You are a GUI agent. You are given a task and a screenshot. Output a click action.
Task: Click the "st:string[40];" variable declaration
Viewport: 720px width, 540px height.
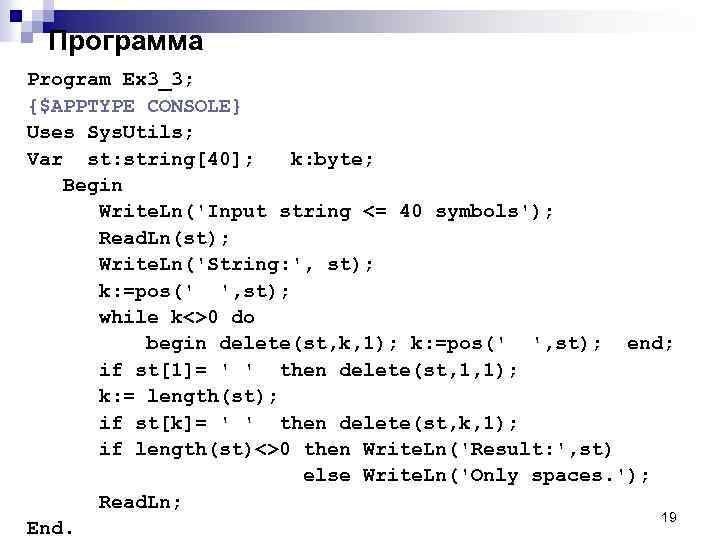170,158
